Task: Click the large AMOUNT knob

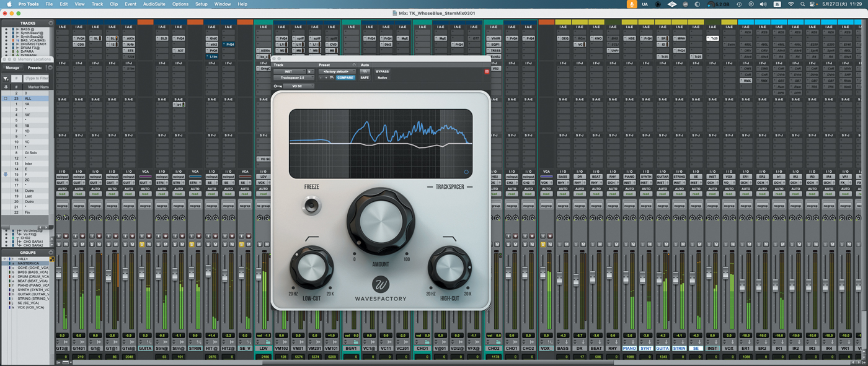Action: pos(381,221)
